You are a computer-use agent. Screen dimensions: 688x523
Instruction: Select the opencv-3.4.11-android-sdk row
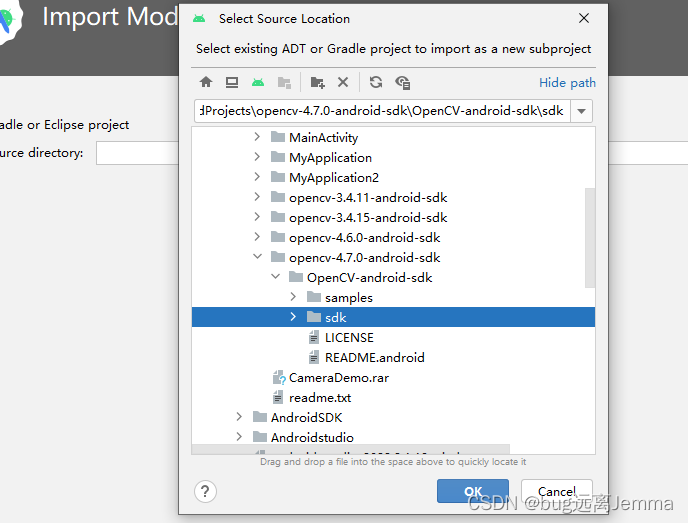coord(393,197)
